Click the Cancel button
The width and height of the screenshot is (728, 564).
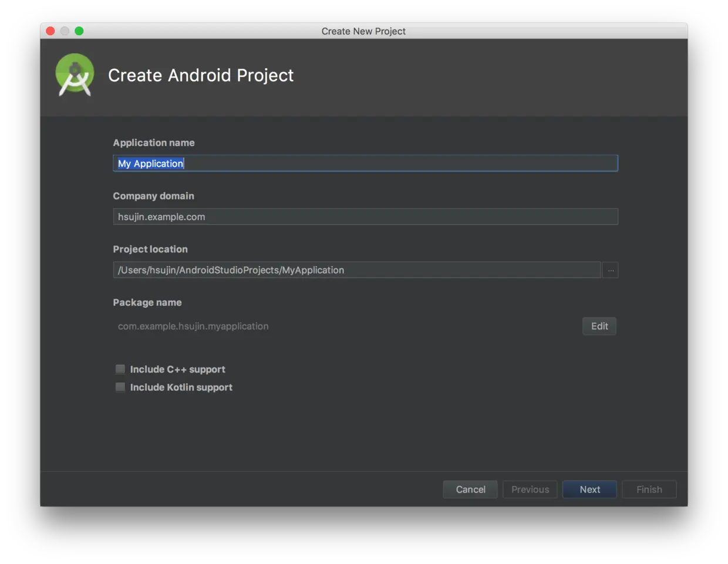pyautogui.click(x=470, y=489)
